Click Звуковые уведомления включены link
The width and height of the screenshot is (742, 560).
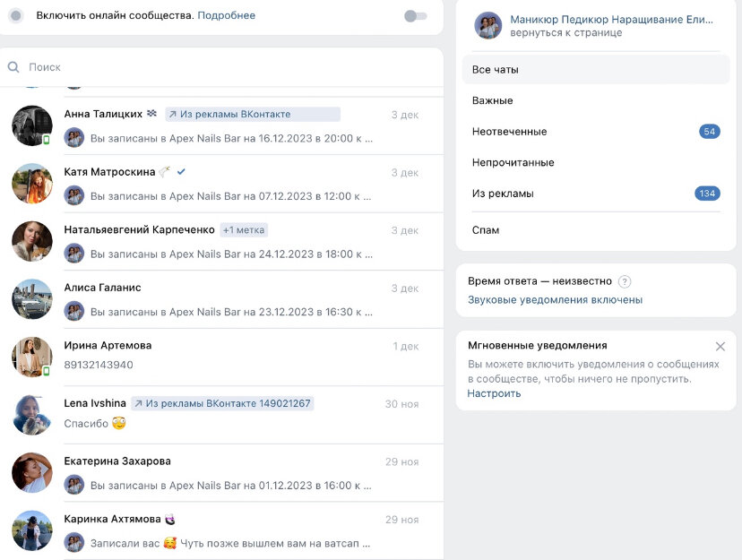[555, 300]
